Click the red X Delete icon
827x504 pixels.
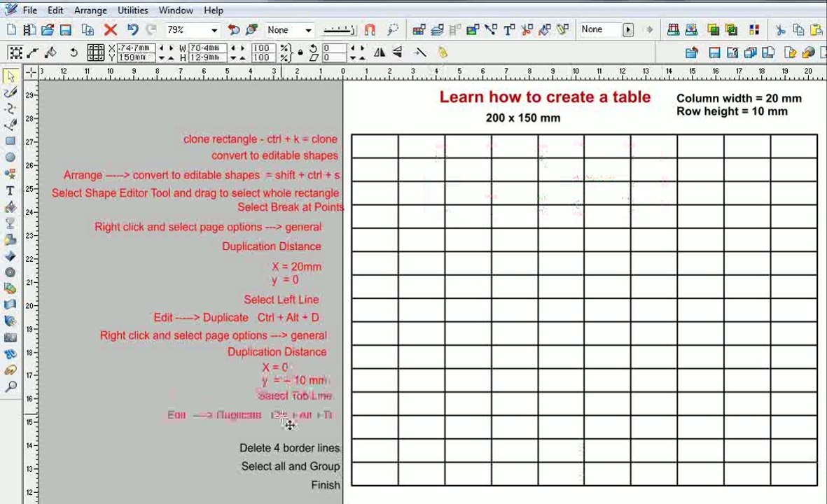[x=110, y=29]
